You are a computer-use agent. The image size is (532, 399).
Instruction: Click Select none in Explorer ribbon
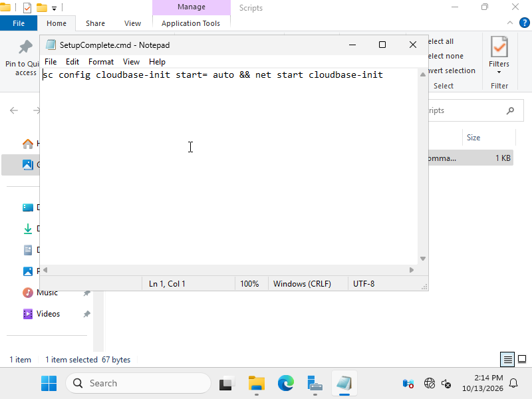pos(446,56)
